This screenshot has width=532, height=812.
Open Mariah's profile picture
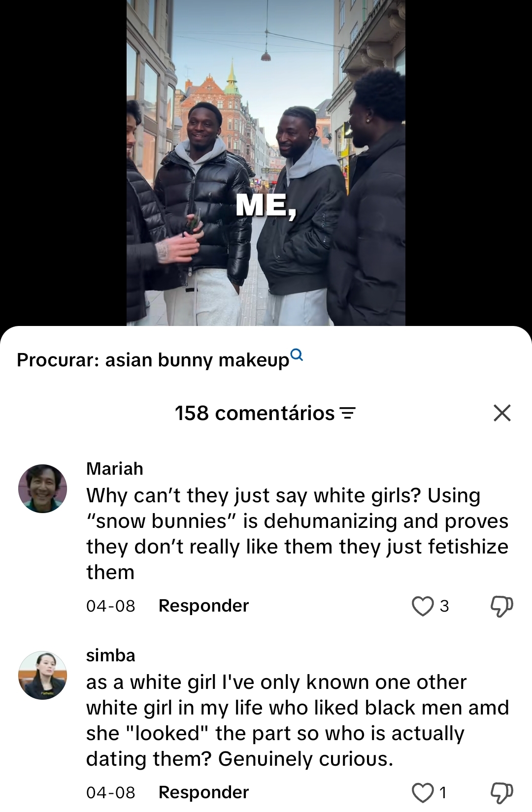point(42,488)
